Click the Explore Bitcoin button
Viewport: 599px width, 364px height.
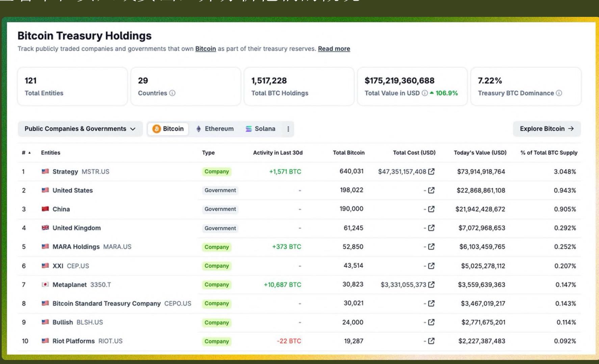coord(547,129)
